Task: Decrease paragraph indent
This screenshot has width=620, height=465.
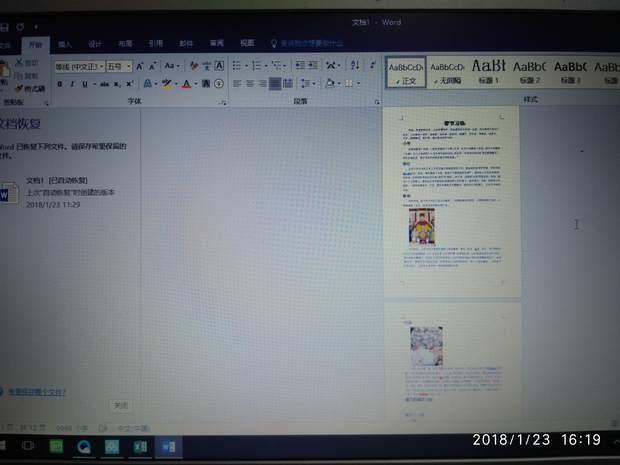Action: [x=300, y=65]
